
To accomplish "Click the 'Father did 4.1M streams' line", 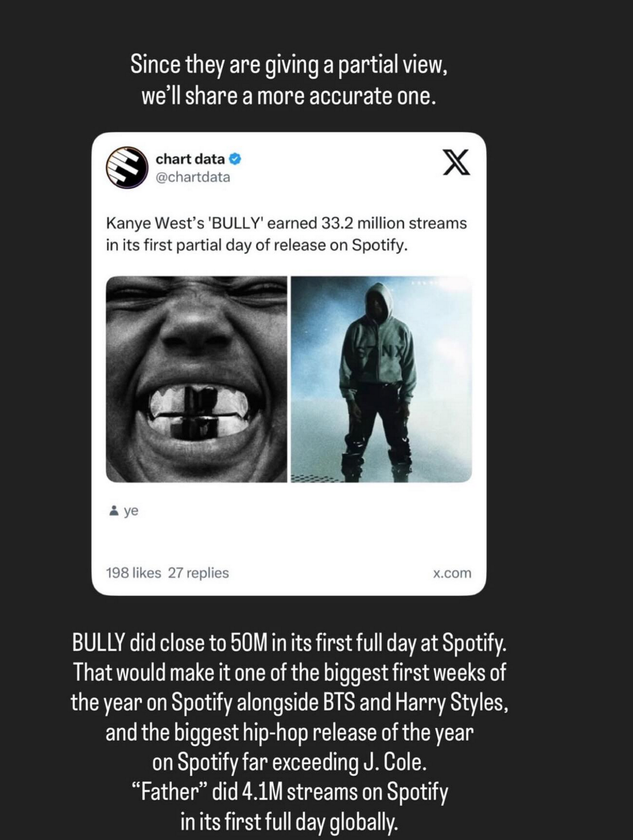I will 289,792.
